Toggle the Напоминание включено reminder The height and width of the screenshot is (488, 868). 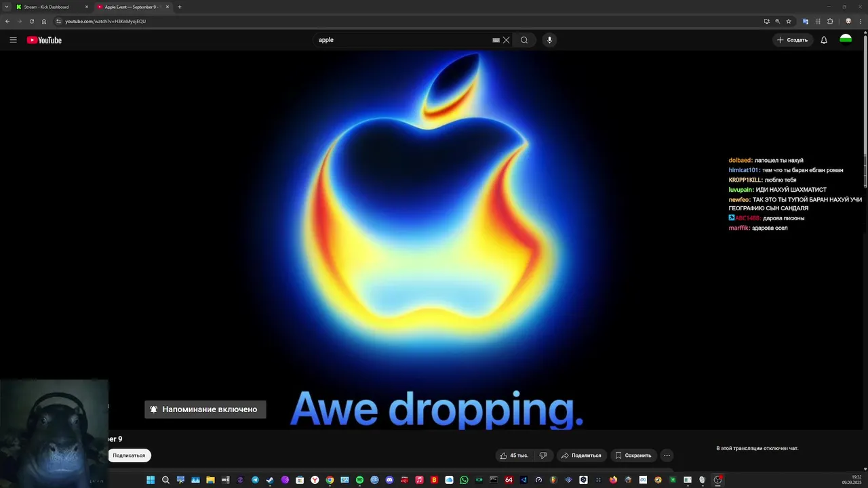pyautogui.click(x=205, y=409)
